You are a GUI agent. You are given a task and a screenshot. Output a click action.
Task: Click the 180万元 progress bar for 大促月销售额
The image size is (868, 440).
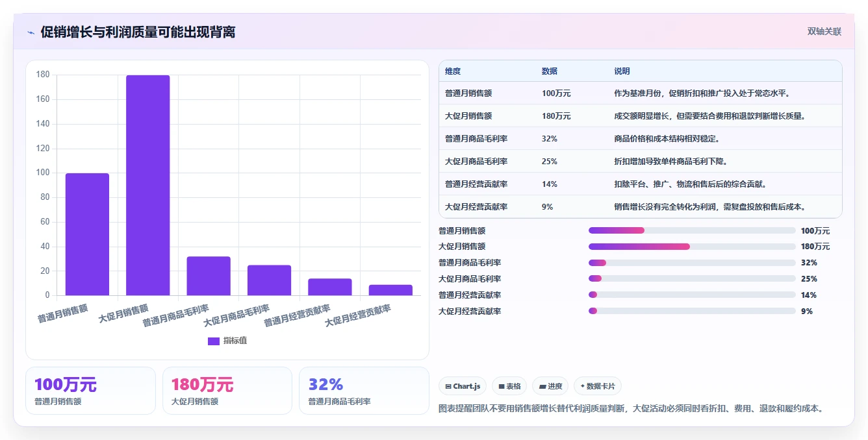tap(692, 247)
